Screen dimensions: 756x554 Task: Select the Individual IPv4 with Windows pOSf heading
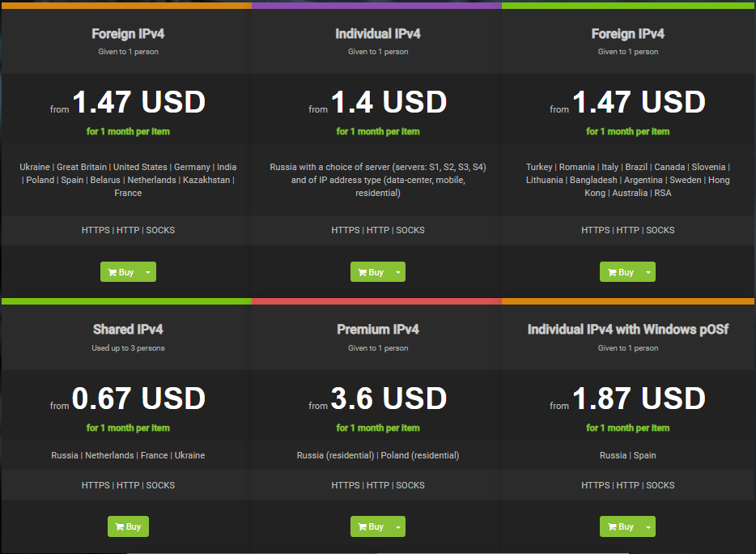coord(628,330)
